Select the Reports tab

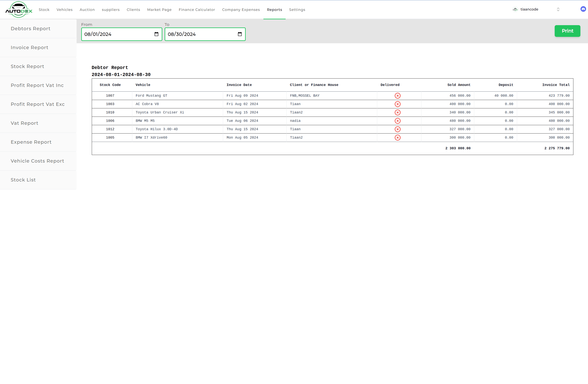(275, 10)
